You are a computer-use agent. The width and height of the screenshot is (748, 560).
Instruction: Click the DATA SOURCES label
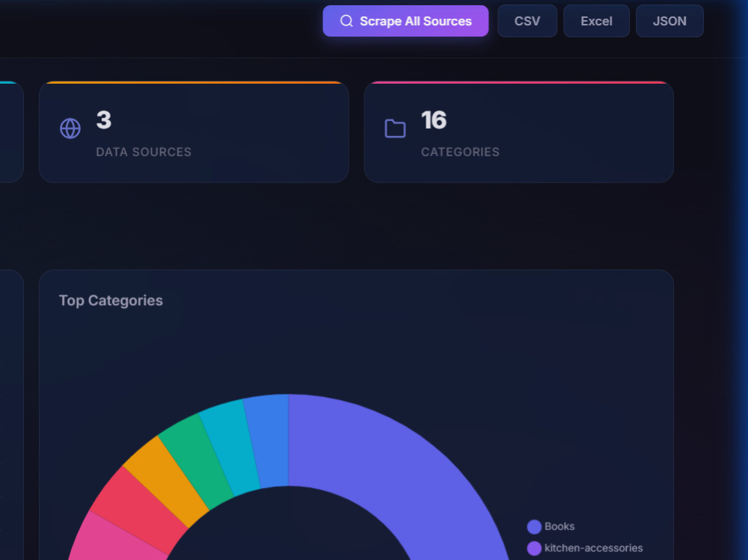(144, 152)
